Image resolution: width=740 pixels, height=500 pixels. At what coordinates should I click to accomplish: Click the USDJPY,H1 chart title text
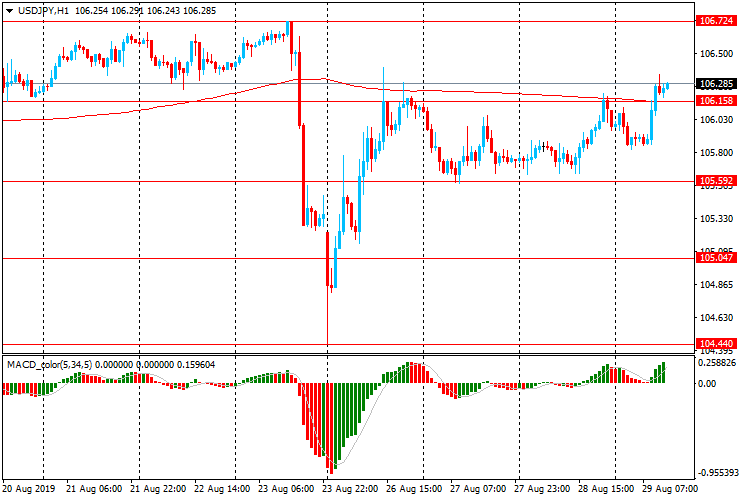pos(43,10)
